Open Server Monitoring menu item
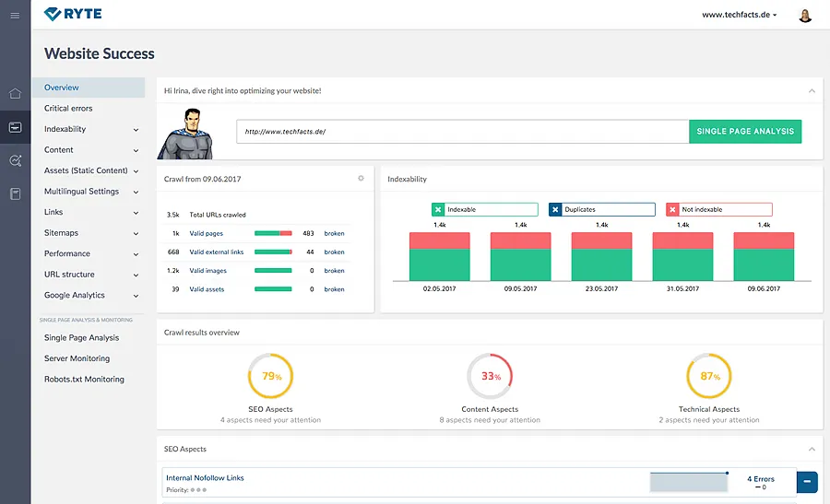 point(77,358)
